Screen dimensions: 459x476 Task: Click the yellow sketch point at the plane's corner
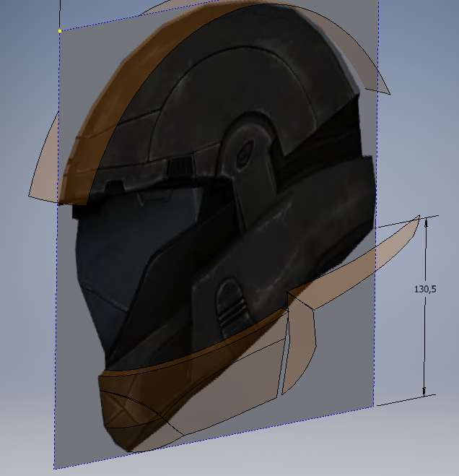point(60,31)
